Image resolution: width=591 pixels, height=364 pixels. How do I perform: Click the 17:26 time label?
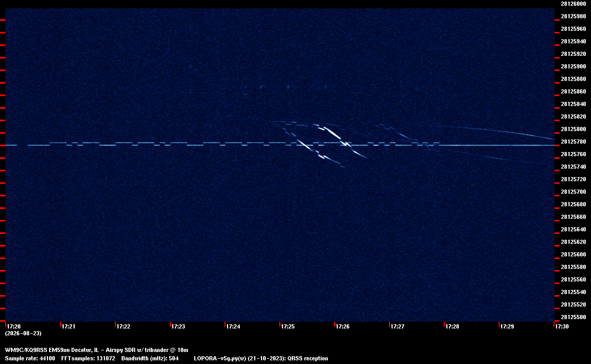(343, 326)
